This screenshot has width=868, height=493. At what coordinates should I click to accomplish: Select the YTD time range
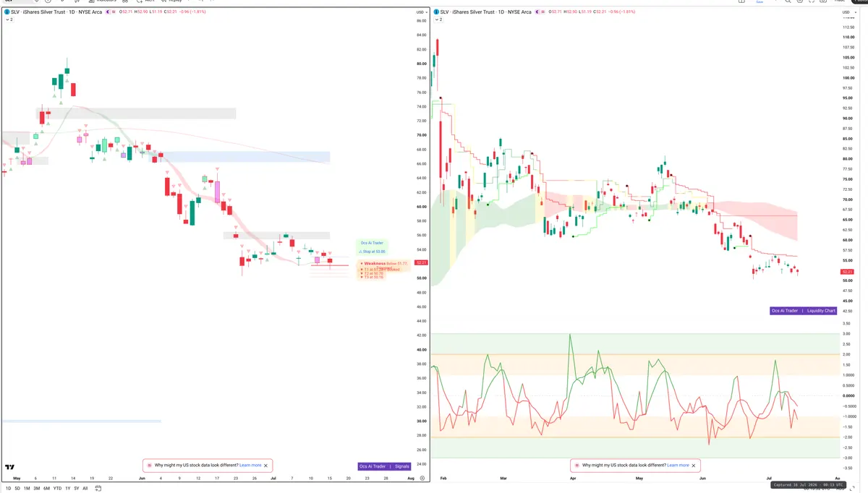(57, 488)
